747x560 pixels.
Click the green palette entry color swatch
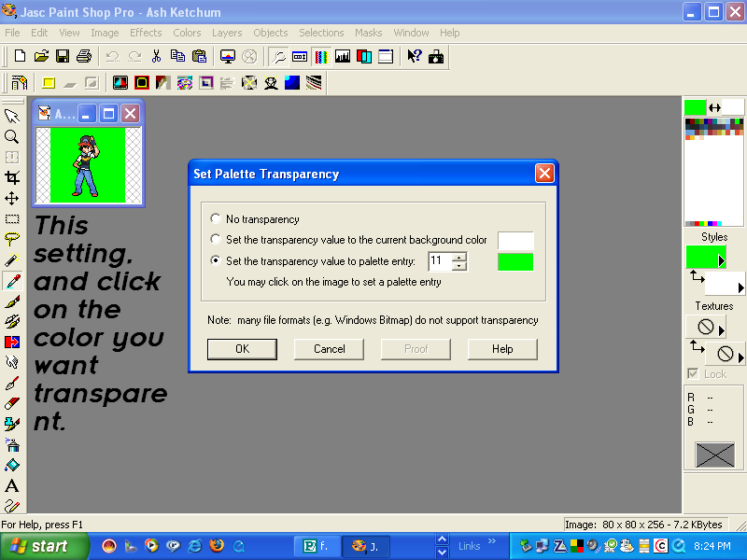pyautogui.click(x=515, y=261)
